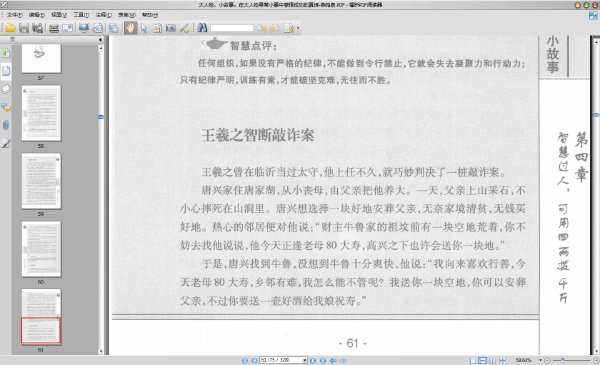The height and width of the screenshot is (365, 600).
Task: Click the printer icon in the toolbar
Action: 54,28
